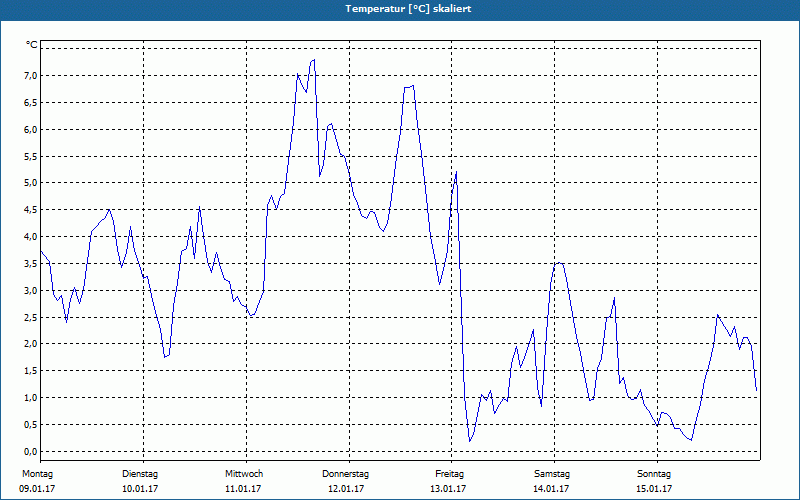Viewport: 800px width, 500px height.
Task: Click the 0,0 y-axis label
Action: (30, 452)
